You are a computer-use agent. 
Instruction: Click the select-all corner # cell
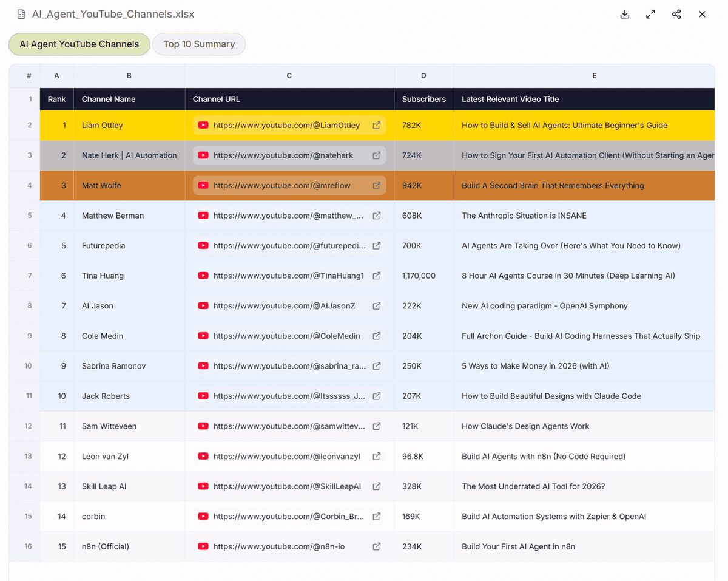(x=24, y=76)
